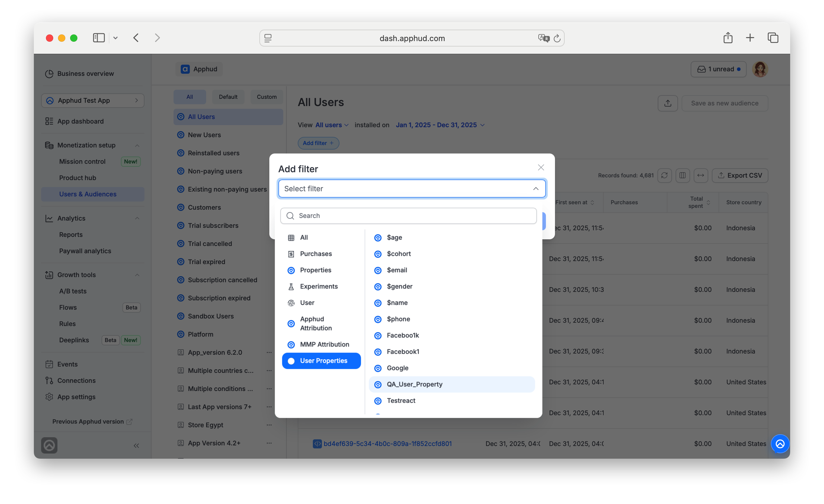Open Previous Apphud version link
This screenshot has height=504, width=824.
(92, 422)
